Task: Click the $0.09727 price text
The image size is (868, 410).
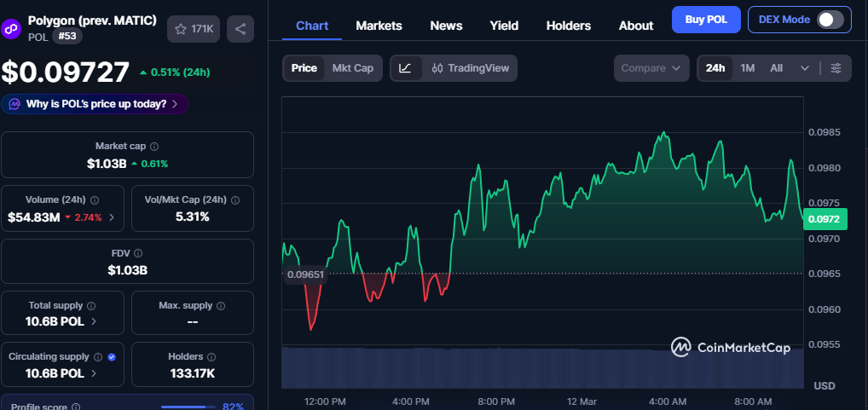Action: click(x=66, y=72)
